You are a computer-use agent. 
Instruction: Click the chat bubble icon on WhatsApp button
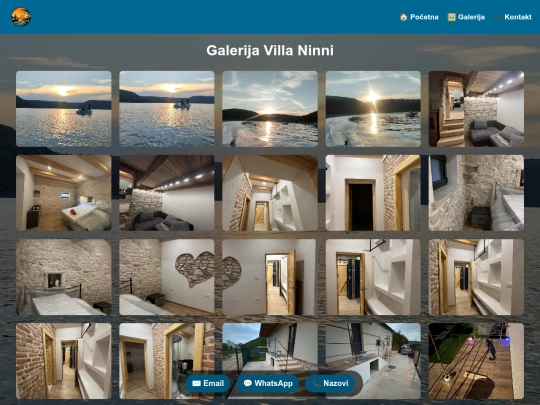tap(247, 383)
